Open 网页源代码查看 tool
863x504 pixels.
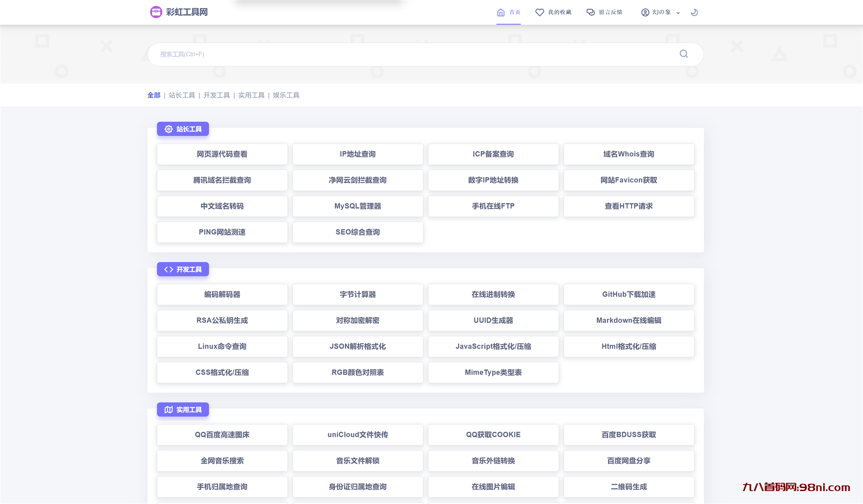pos(222,154)
